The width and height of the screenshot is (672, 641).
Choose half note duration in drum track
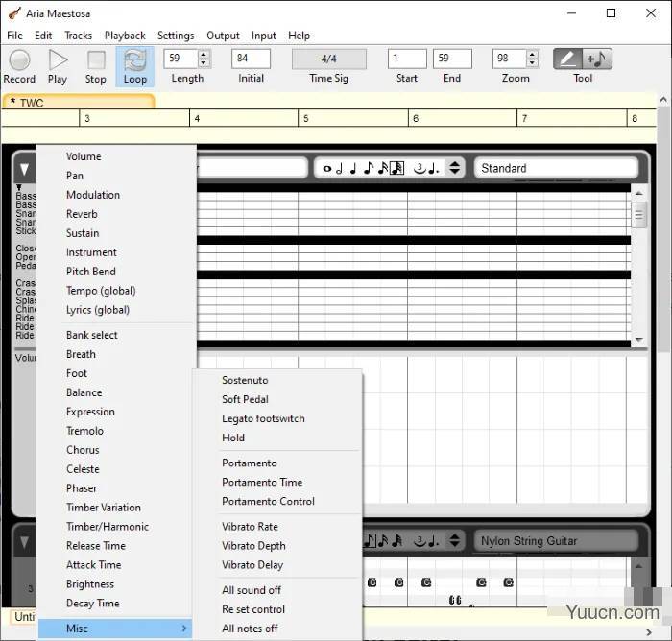[340, 168]
